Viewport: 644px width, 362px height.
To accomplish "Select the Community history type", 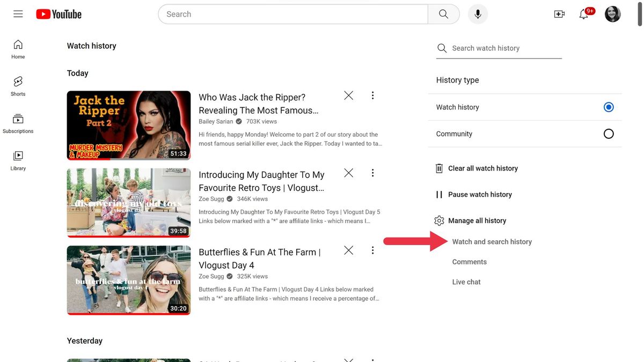I will pyautogui.click(x=608, y=134).
